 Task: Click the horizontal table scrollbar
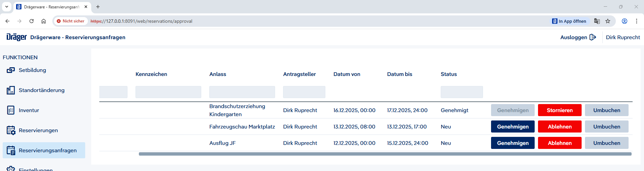click(x=385, y=154)
